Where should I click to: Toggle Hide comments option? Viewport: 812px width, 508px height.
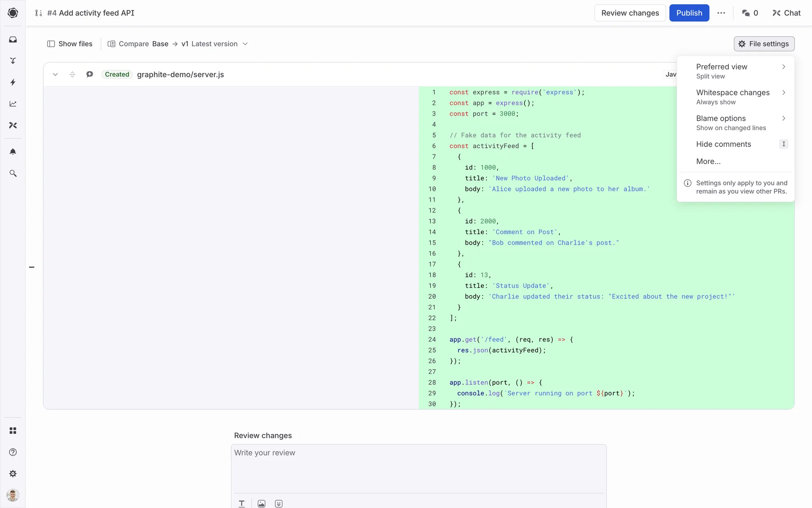point(724,144)
